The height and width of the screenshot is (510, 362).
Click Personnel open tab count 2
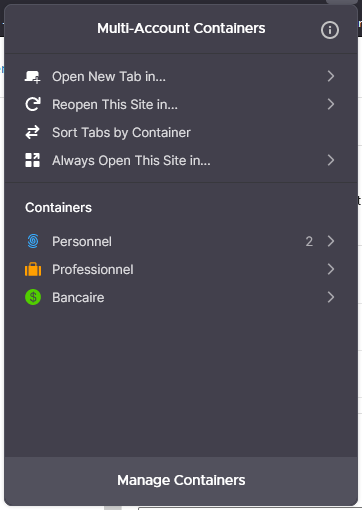[309, 241]
